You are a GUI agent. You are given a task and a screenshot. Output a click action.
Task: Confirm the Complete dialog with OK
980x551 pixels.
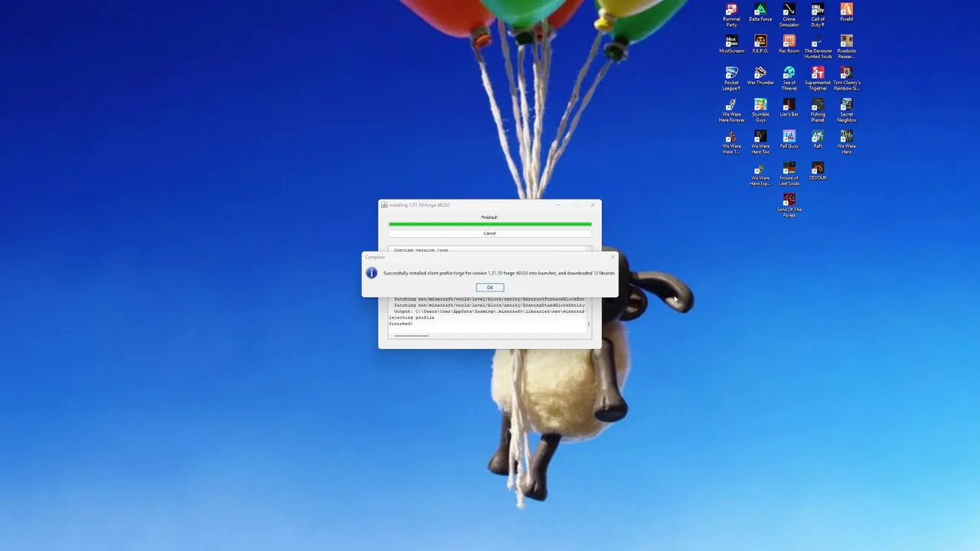pos(490,288)
